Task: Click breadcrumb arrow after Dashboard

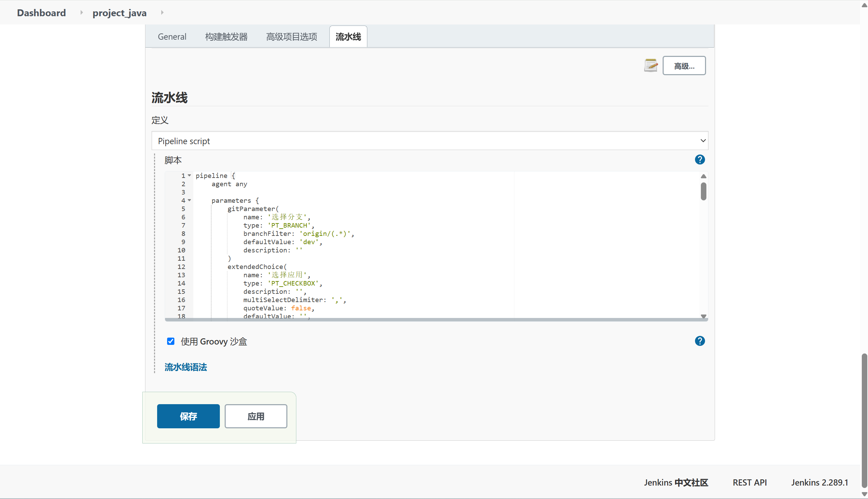Action: click(82, 13)
